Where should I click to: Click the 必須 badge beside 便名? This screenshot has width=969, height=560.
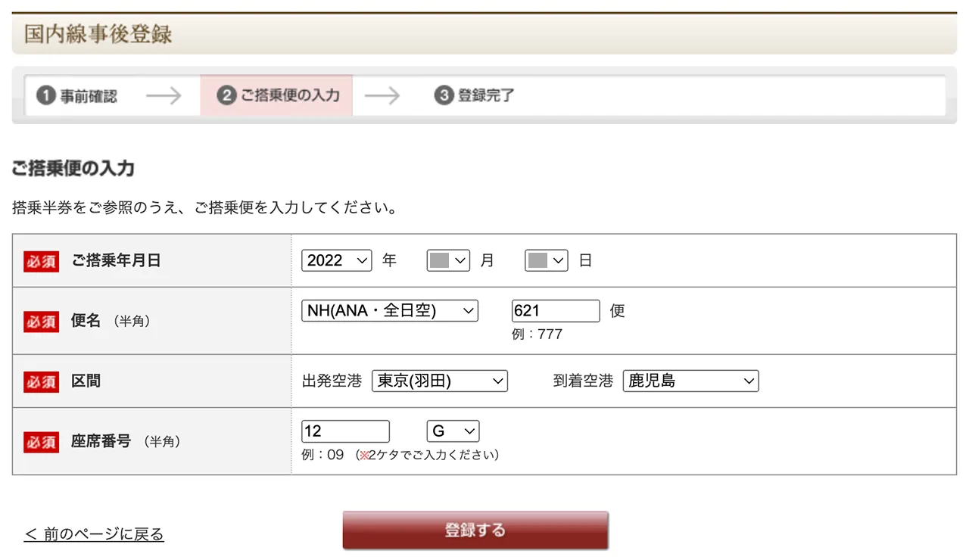(x=41, y=321)
